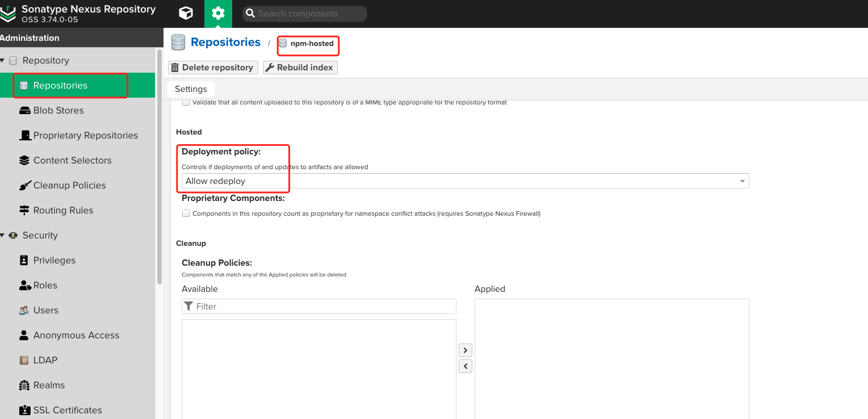Click the SSL Certificates icon
This screenshot has height=419, width=868.
pyautogui.click(x=24, y=410)
